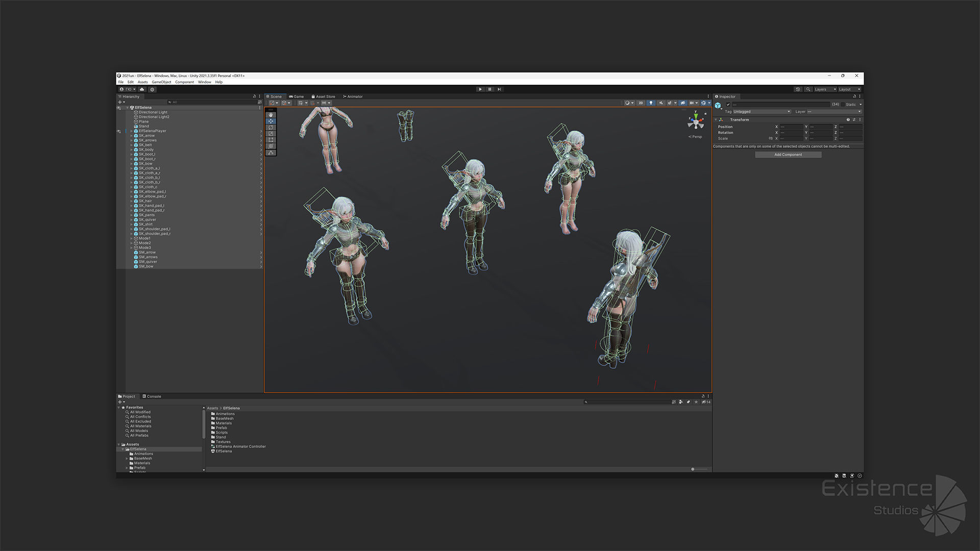Select the Rotate tool in scene

[x=271, y=127]
